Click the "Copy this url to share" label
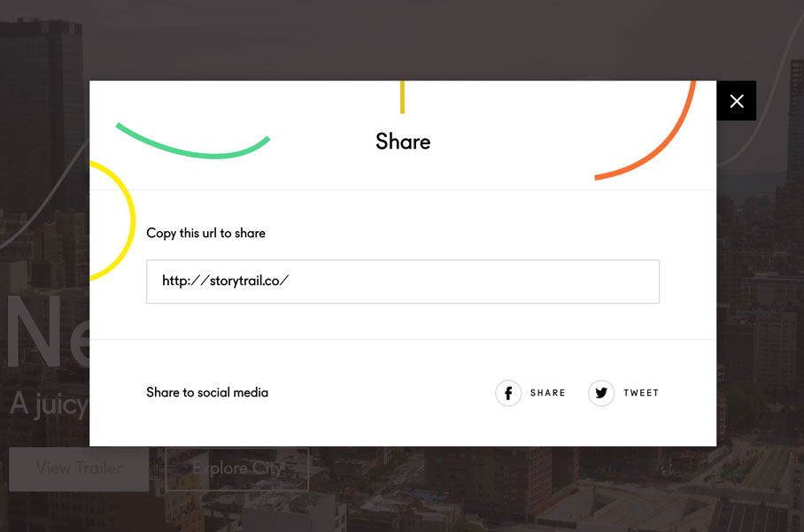Viewport: 804px width, 532px height. coord(205,233)
